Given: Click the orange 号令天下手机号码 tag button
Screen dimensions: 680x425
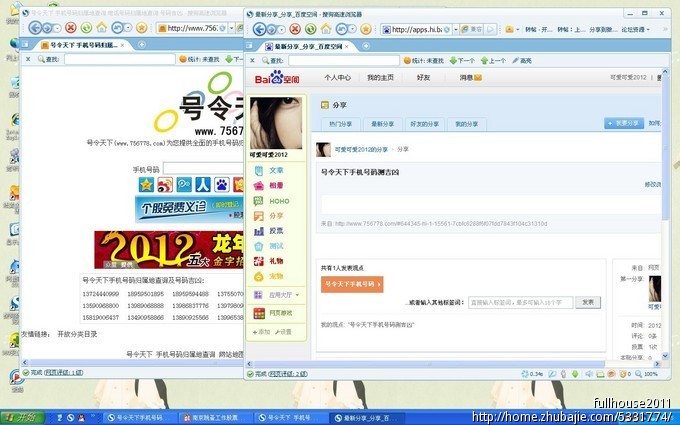Looking at the screenshot, I should click(352, 284).
